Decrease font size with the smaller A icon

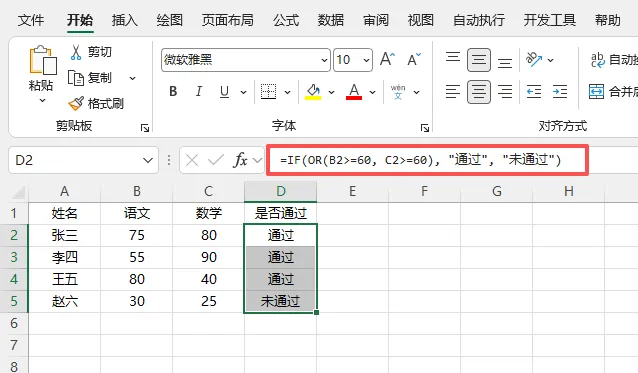click(x=414, y=59)
